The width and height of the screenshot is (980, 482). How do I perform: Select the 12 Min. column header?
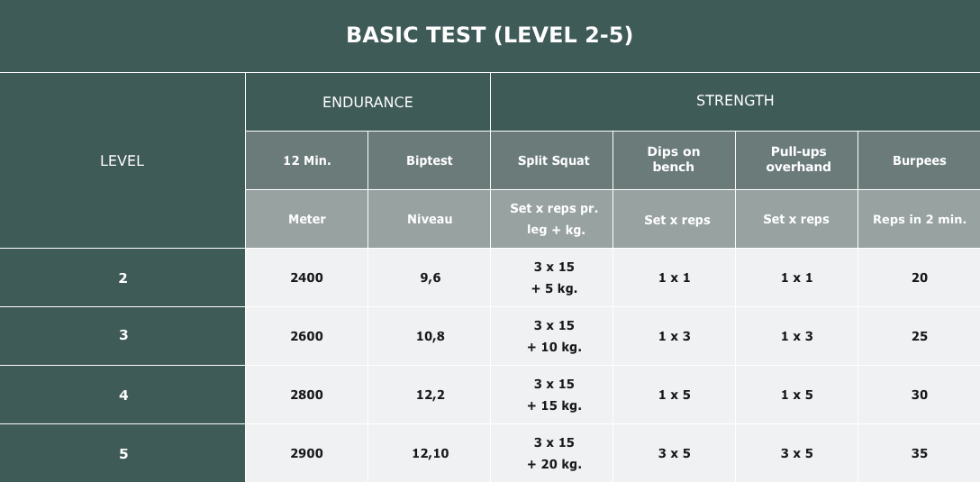(306, 160)
